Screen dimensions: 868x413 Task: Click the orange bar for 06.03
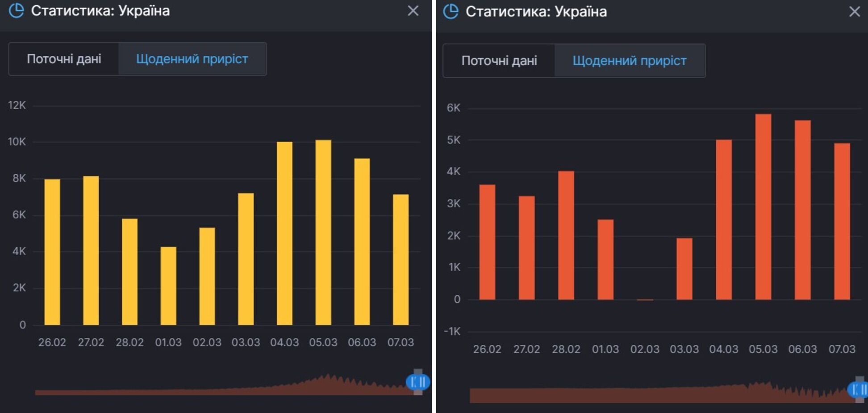click(x=803, y=210)
